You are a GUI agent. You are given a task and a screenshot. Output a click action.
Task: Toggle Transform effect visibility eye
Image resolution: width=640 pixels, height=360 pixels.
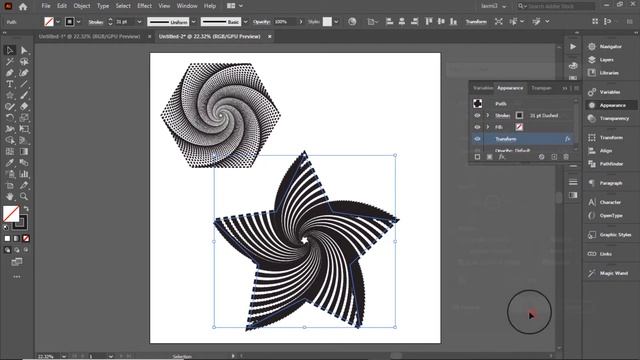point(477,139)
